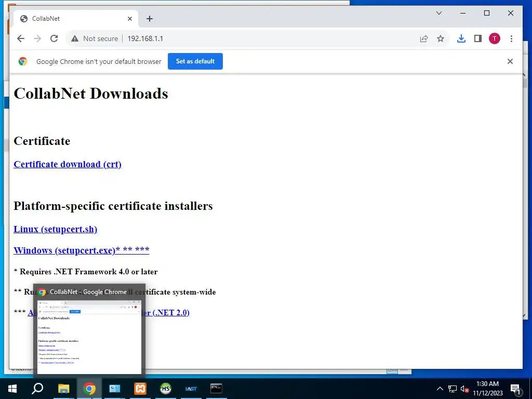Reload the current page

coord(54,38)
